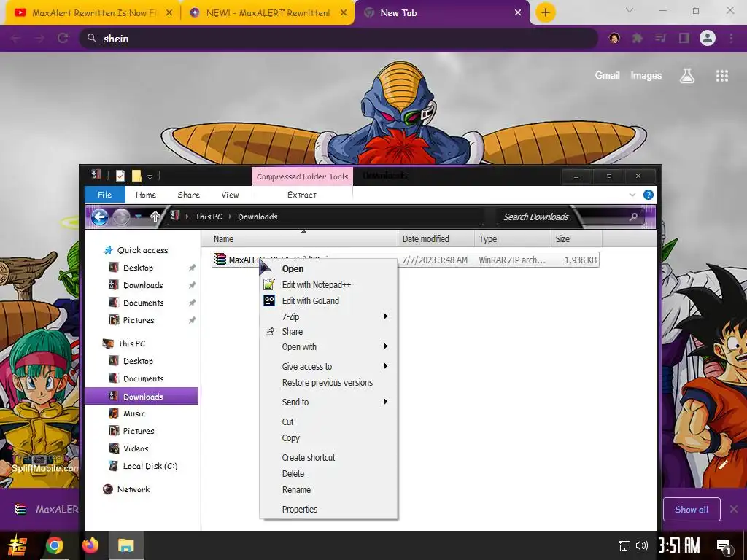Open the notification center icon
This screenshot has width=747, height=560.
pyautogui.click(x=724, y=545)
